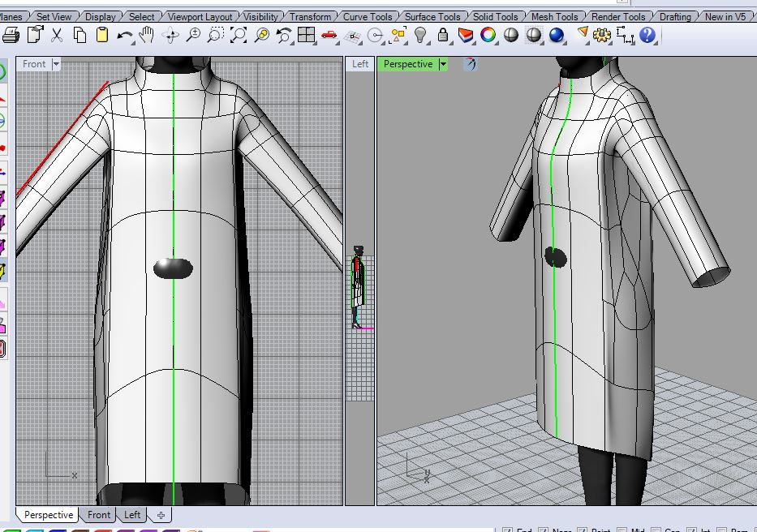Click the light bulb Hide objects icon
This screenshot has height=532, width=757.
pos(420,35)
